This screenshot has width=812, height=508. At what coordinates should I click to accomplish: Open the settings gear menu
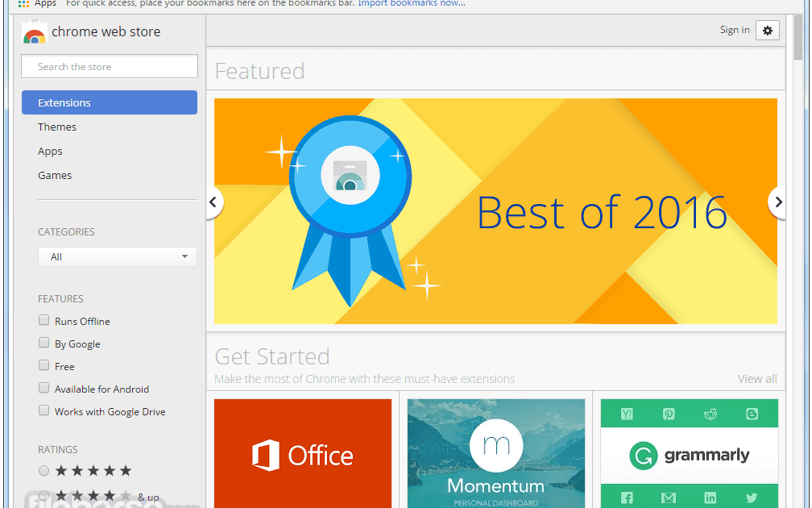click(x=767, y=31)
